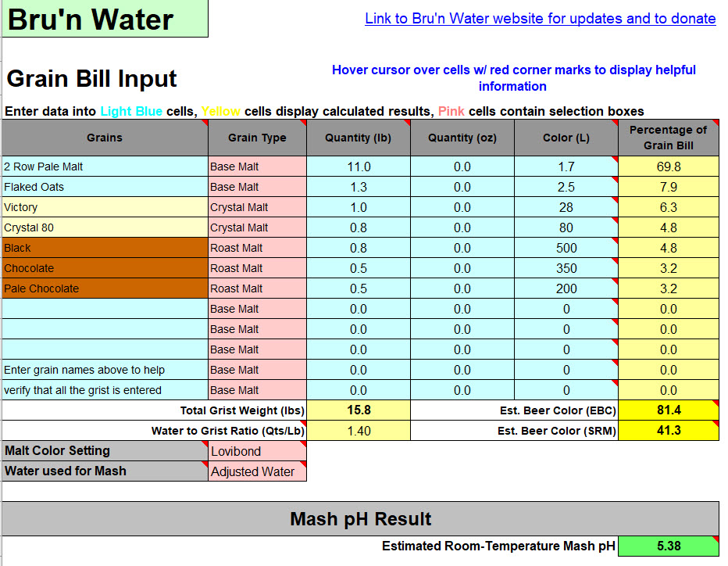Image resolution: width=728 pixels, height=566 pixels.
Task: Click the color value 350 for Chocolate
Action: click(x=566, y=268)
